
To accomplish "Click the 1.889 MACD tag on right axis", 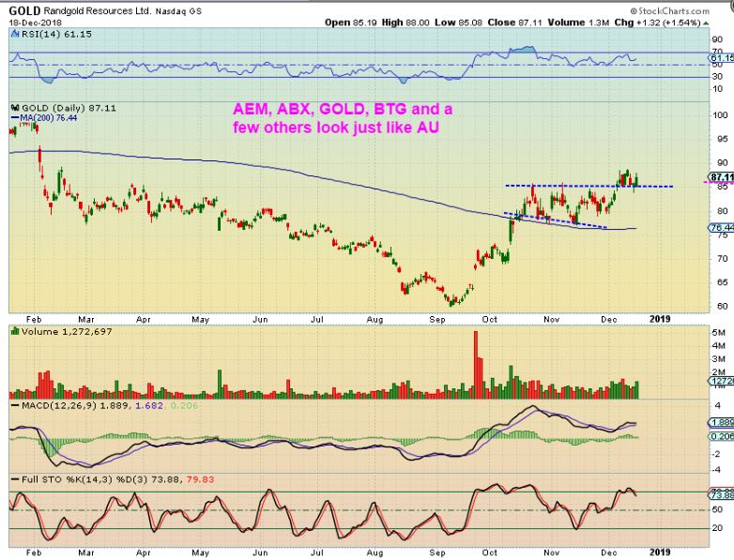I will click(x=722, y=422).
